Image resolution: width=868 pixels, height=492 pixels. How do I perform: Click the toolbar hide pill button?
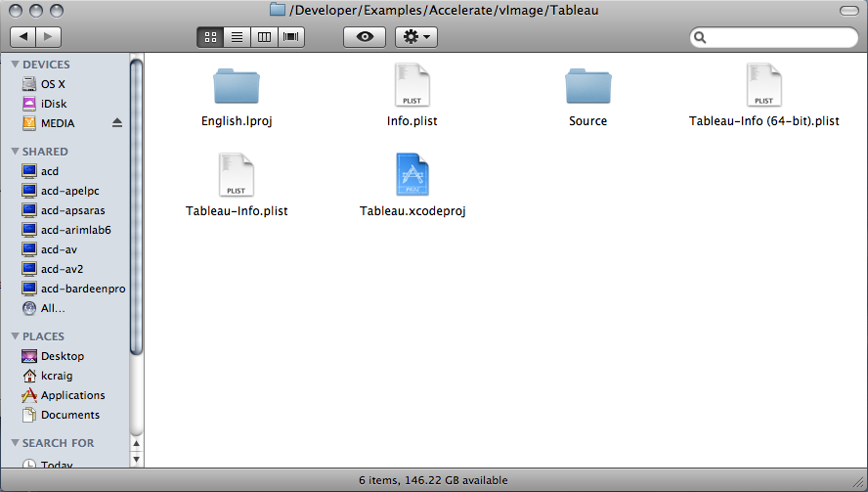point(848,11)
